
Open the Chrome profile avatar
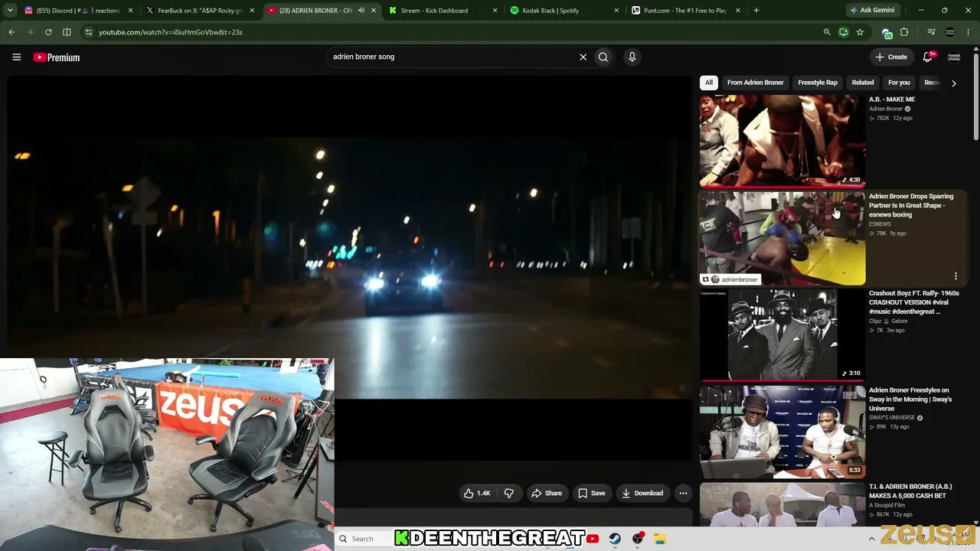point(950,32)
